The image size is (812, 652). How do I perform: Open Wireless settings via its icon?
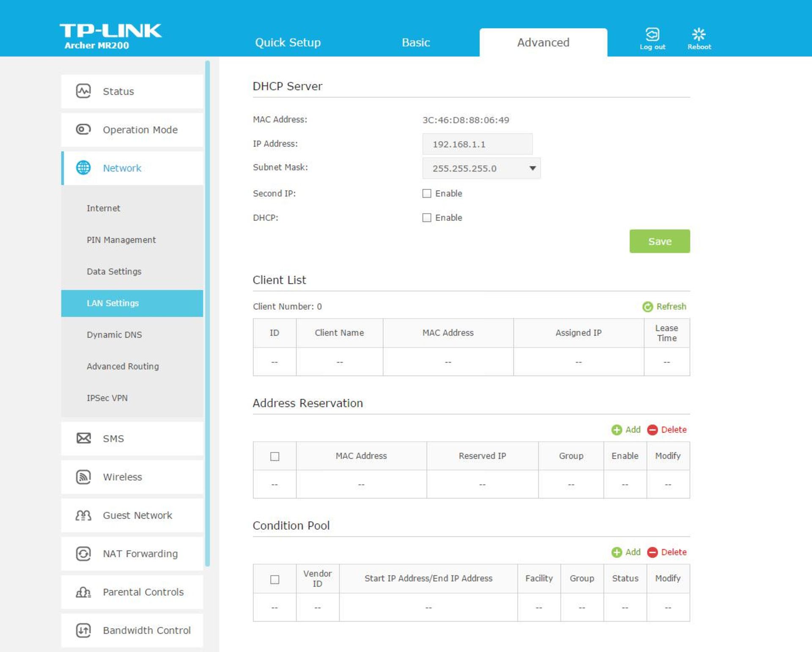tap(83, 477)
